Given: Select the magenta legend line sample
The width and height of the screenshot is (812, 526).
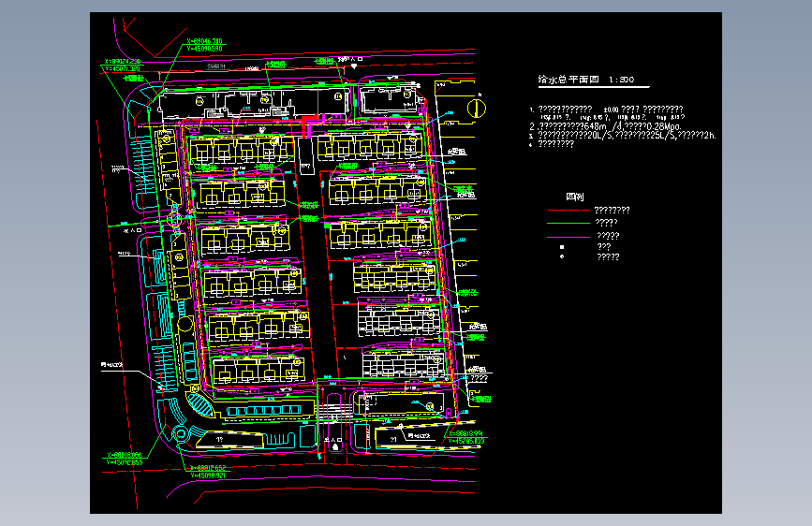Looking at the screenshot, I should 568,237.
